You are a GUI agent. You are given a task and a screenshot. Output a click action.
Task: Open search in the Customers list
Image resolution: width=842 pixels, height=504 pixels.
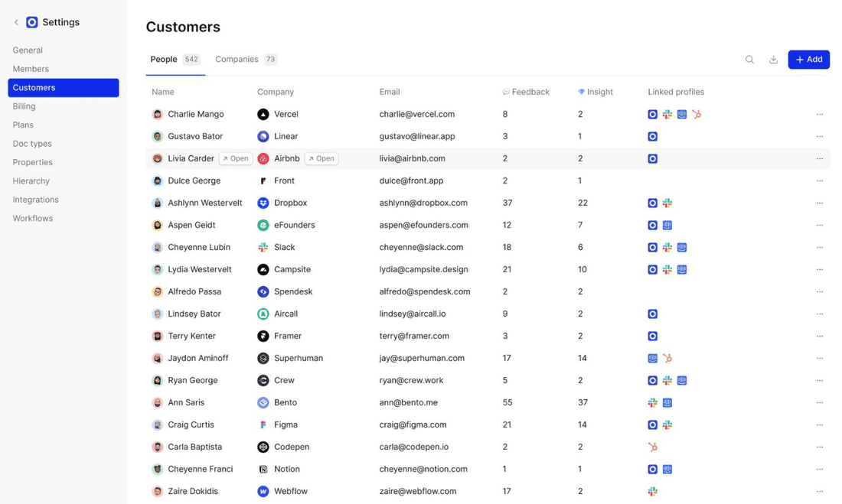(x=749, y=59)
